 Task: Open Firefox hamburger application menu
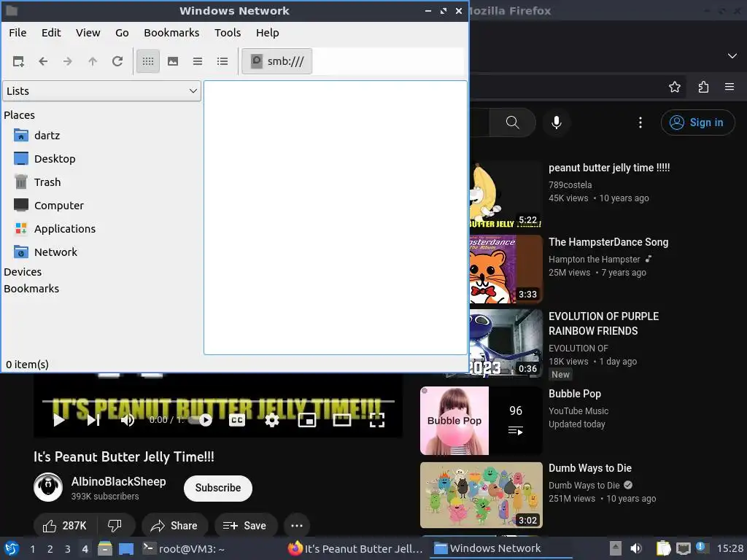click(729, 87)
